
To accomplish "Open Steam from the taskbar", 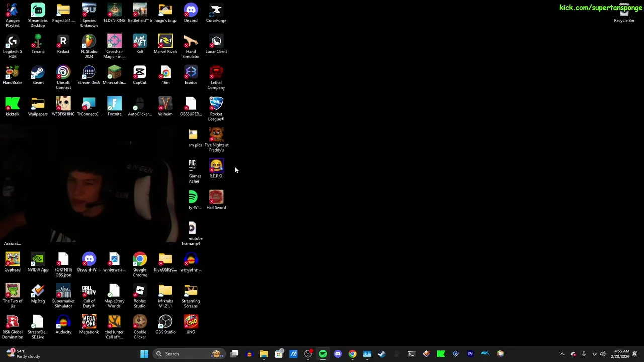I will [x=382, y=354].
